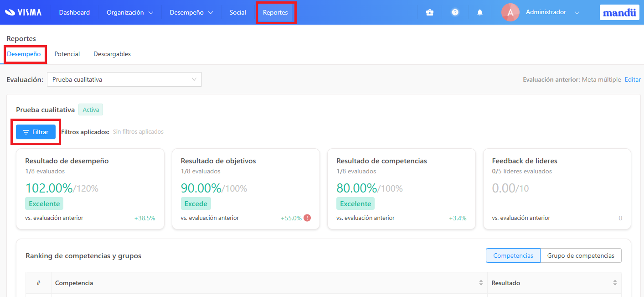Open the Resultado de competencias card
The width and height of the screenshot is (644, 297).
pos(402,189)
